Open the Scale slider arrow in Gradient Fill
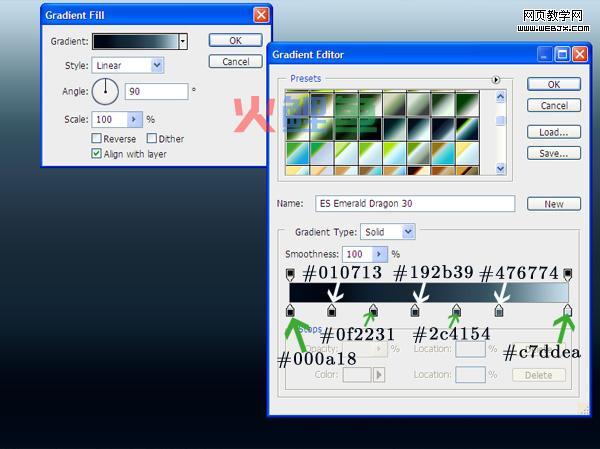This screenshot has width=600, height=449. coord(134,119)
